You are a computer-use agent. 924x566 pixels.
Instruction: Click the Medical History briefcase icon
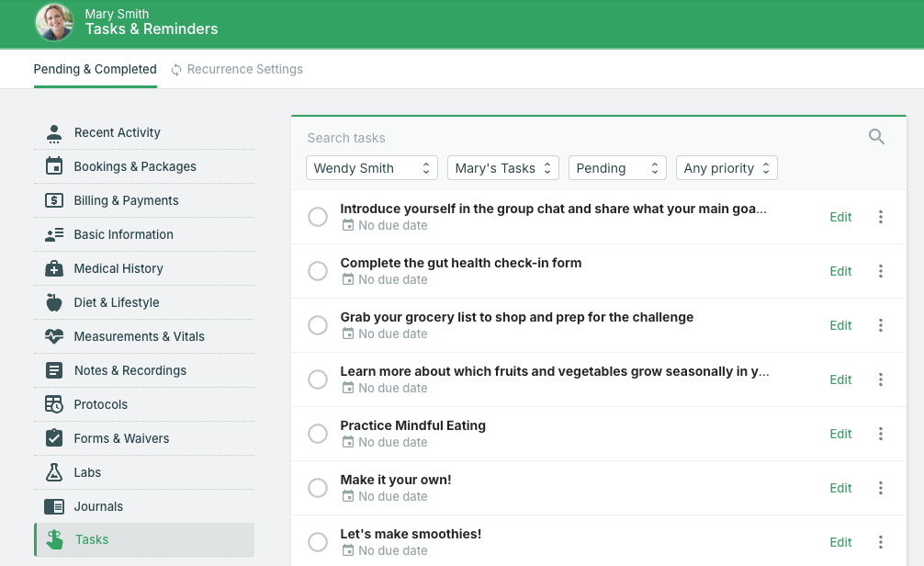(x=54, y=268)
